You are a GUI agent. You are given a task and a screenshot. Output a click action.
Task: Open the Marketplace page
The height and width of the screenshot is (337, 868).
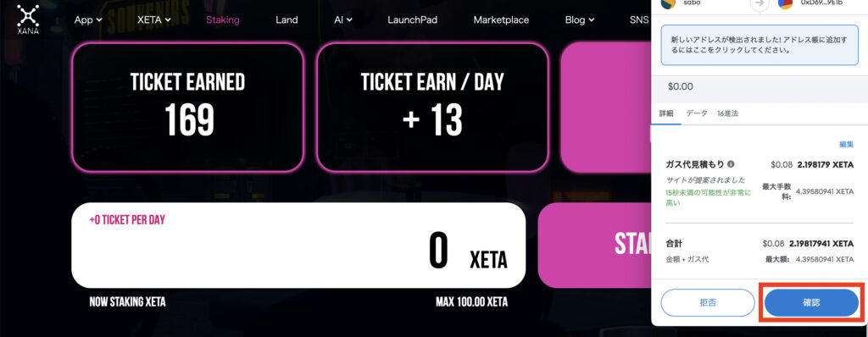tap(501, 20)
